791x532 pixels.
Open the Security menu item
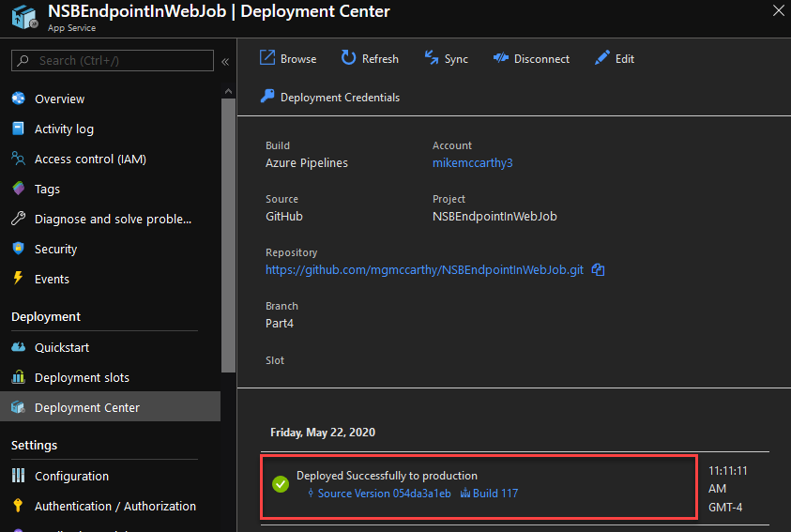(x=56, y=249)
